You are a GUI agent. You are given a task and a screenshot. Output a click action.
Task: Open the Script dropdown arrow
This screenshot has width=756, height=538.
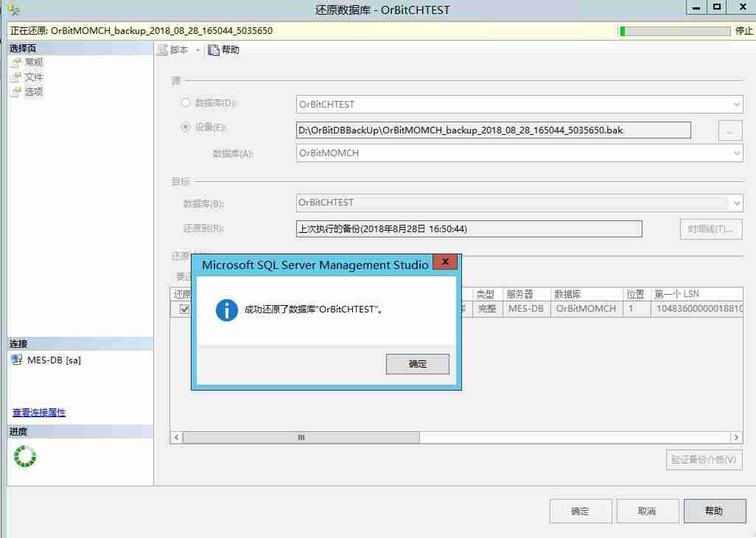pos(197,50)
